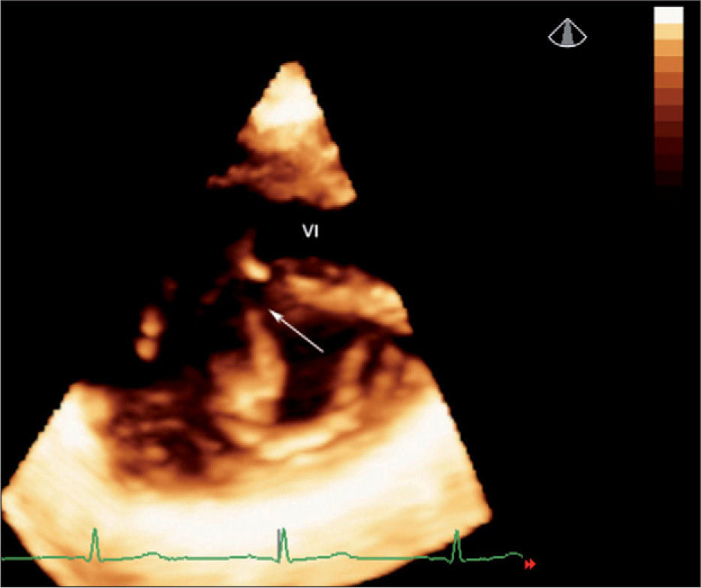The width and height of the screenshot is (701, 588).
Task: Click the red double-arrow ECG end marker
Action: pyautogui.click(x=531, y=564)
